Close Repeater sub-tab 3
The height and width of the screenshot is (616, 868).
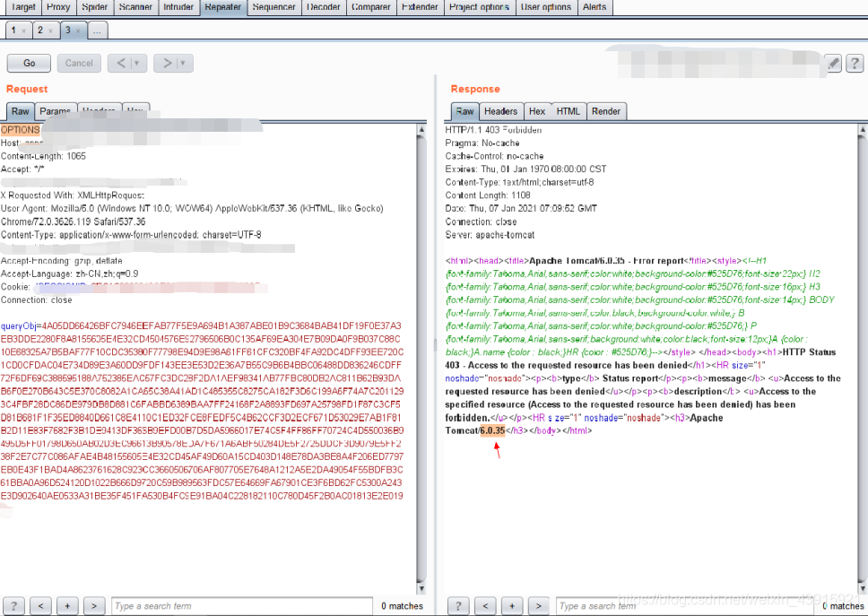click(78, 30)
